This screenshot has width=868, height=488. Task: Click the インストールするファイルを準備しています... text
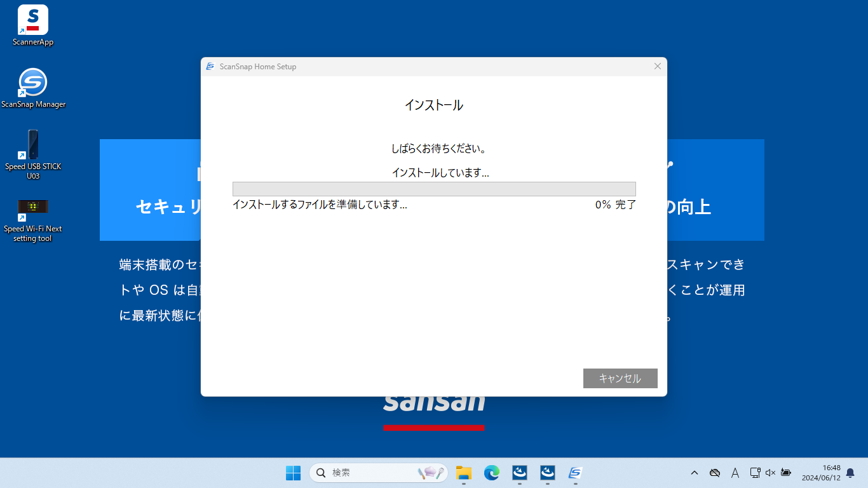(320, 205)
